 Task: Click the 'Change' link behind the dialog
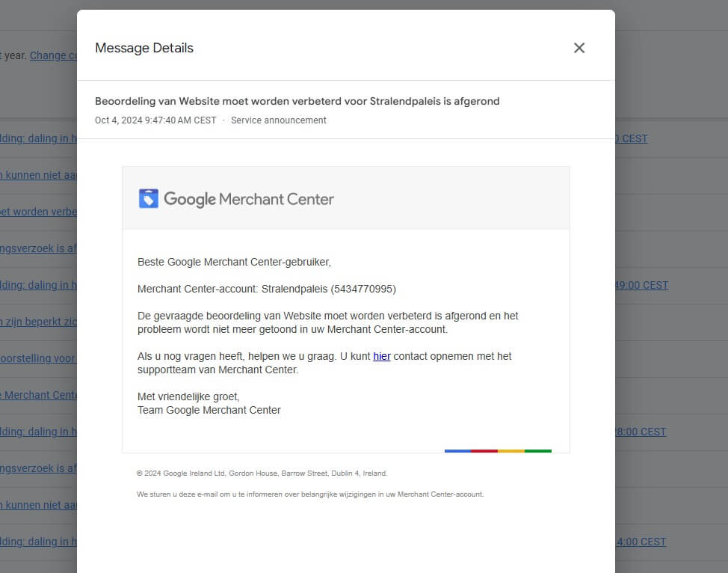(x=53, y=55)
